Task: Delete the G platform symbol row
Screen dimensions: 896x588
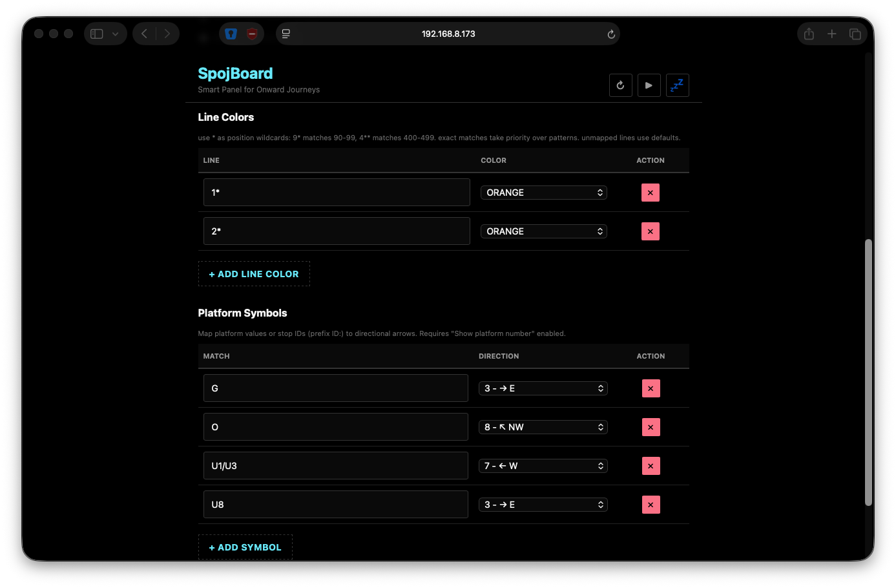Action: click(651, 388)
